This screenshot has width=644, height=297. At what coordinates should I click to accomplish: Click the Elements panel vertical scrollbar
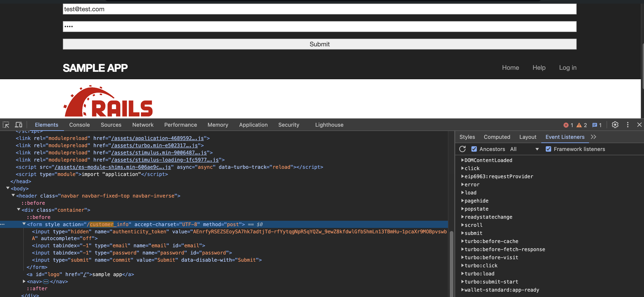click(x=451, y=264)
